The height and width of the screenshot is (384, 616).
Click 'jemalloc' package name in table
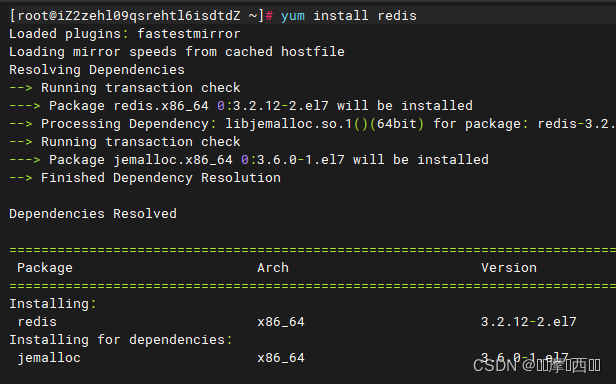(x=49, y=358)
